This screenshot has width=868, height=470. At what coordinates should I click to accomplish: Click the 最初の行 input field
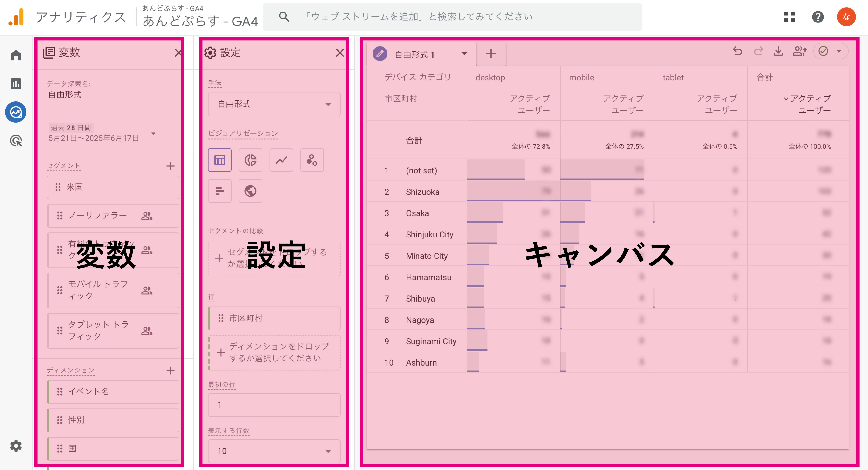click(x=274, y=405)
